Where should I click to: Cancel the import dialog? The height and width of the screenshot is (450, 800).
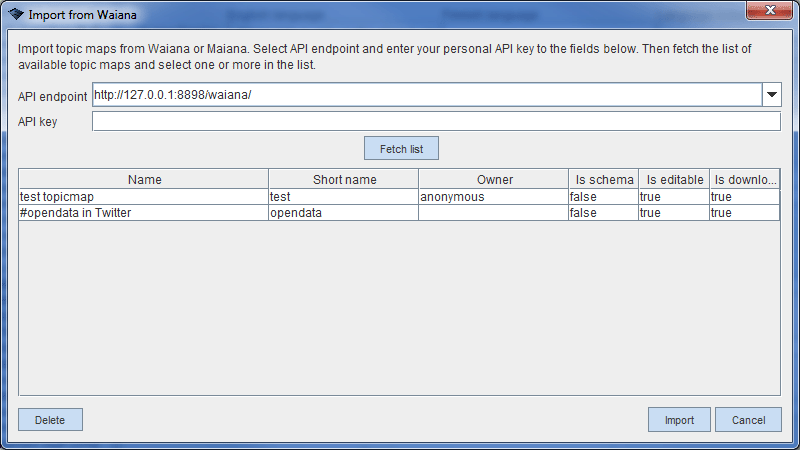coord(748,420)
